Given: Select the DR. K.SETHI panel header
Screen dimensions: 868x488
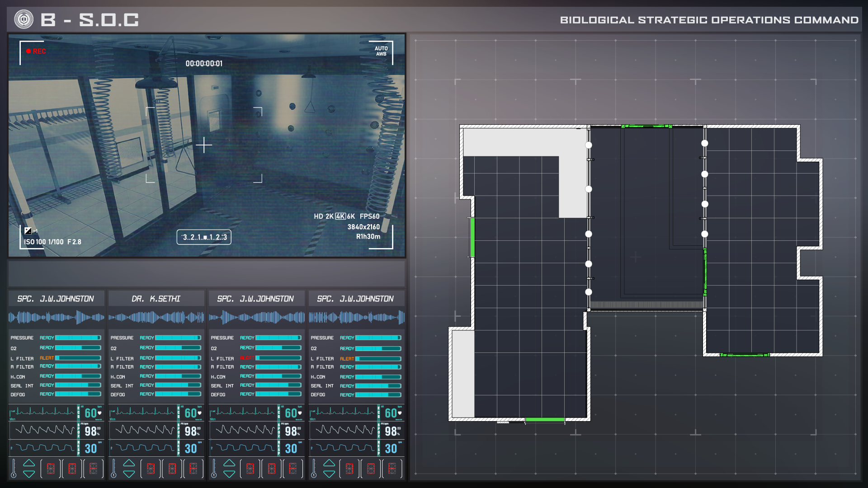Looking at the screenshot, I should click(x=156, y=299).
